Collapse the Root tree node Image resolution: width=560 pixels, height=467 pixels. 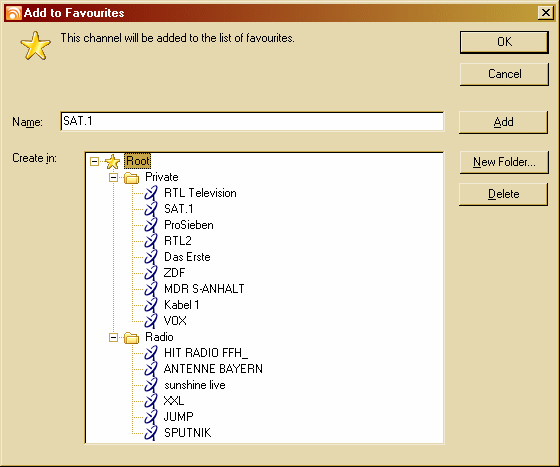tap(94, 162)
